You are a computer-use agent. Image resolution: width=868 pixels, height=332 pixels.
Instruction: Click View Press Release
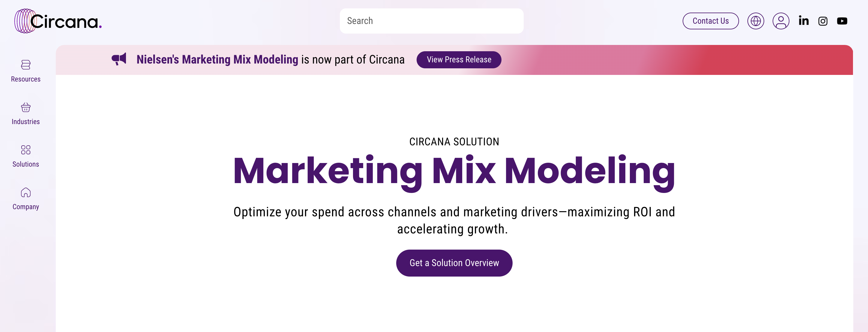459,60
